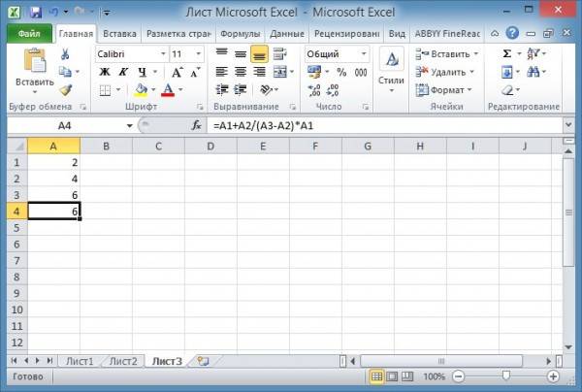The image size is (582, 392).
Task: Toggle bold (Ж) formatting
Action: pos(104,72)
